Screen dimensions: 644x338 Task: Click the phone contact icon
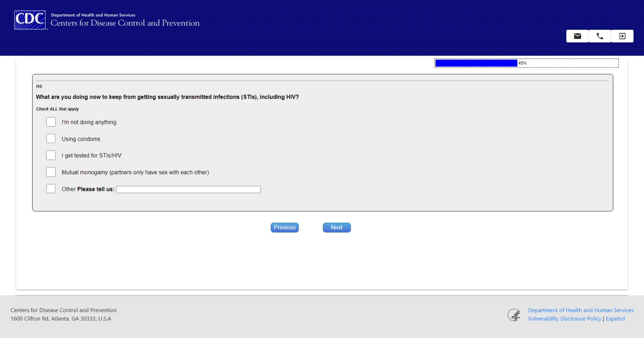pyautogui.click(x=600, y=36)
